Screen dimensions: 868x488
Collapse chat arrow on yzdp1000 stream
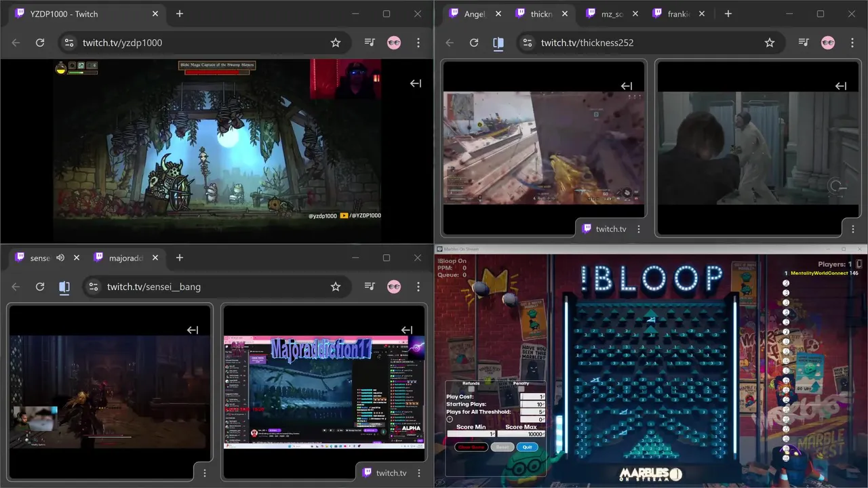point(416,83)
